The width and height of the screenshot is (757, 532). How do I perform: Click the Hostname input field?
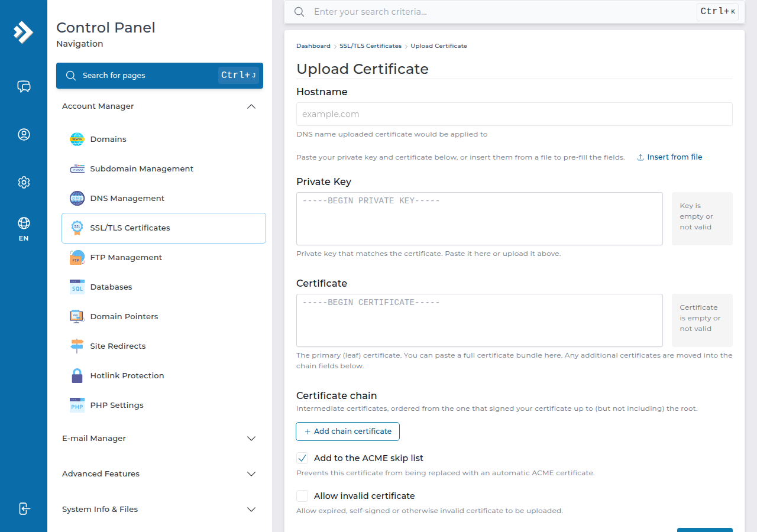[515, 114]
